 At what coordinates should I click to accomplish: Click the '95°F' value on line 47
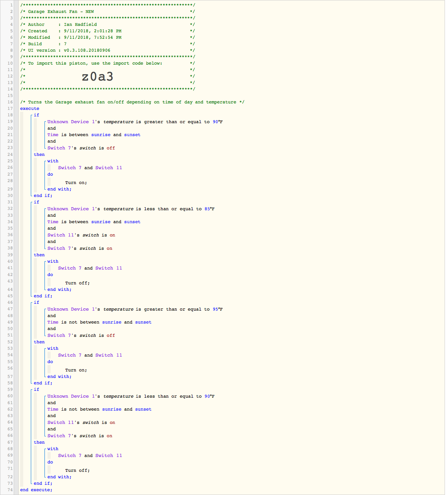click(x=218, y=309)
